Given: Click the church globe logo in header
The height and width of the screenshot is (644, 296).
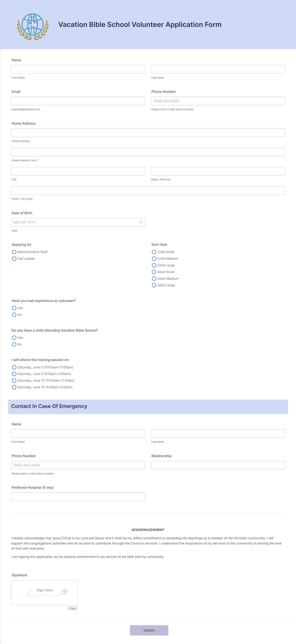Looking at the screenshot, I should pyautogui.click(x=33, y=27).
